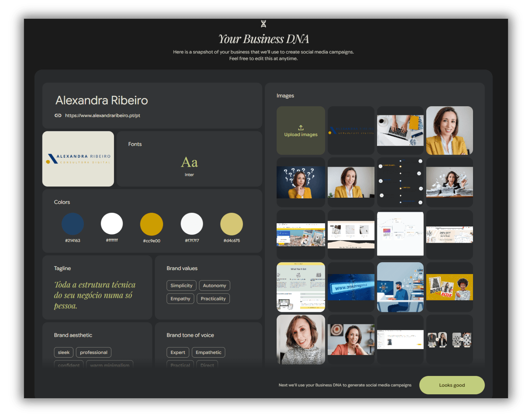This screenshot has height=417, width=532.
Task: Click the Images section heading
Action: pyautogui.click(x=285, y=96)
